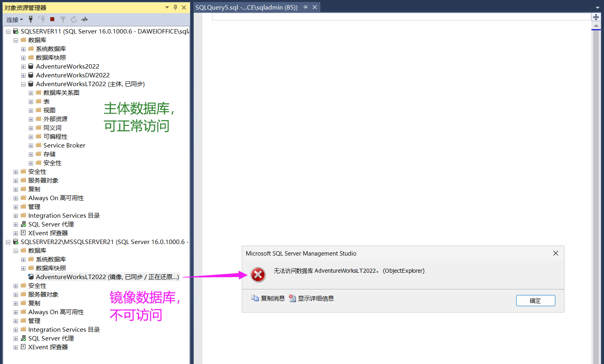This screenshot has width=604, height=364.
Task: Select 服务器对象 under SQLSERVER11
Action: click(43, 180)
